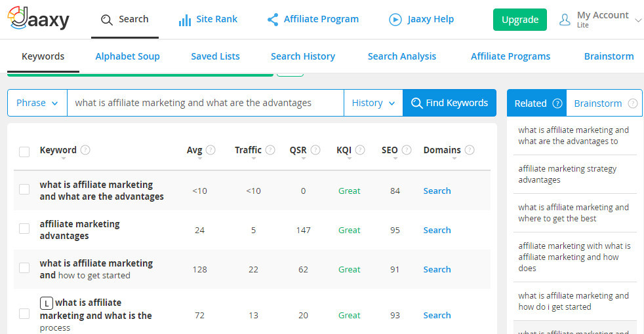Click Search link for 'what are the advantages' row
644x334 pixels.
pos(437,191)
